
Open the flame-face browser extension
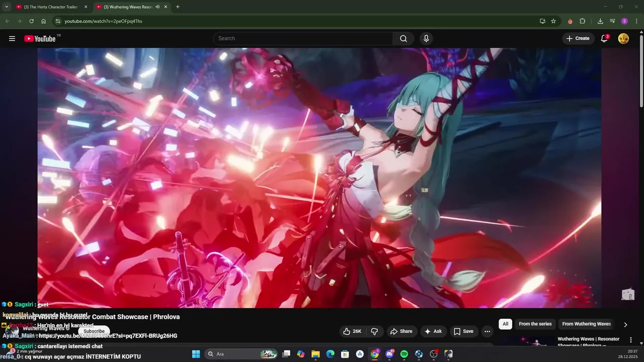[x=570, y=21]
